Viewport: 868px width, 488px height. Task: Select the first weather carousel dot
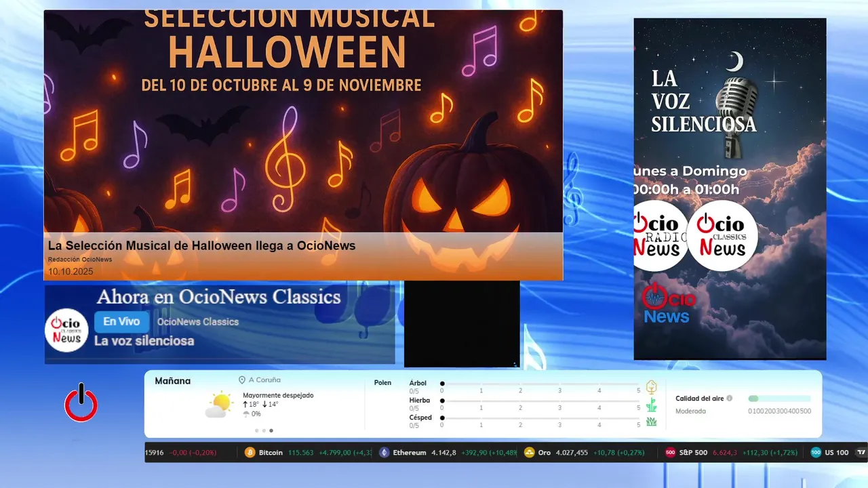(x=256, y=430)
